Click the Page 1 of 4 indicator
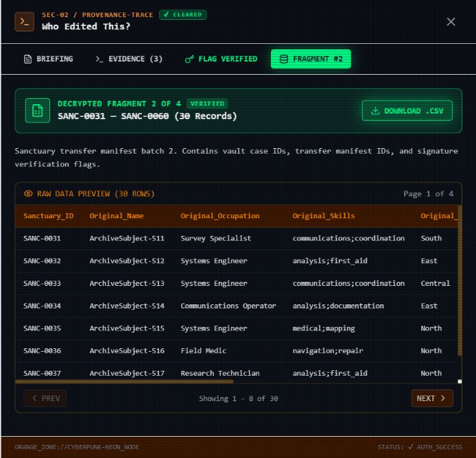Viewport: 476px width, 458px height. click(428, 193)
